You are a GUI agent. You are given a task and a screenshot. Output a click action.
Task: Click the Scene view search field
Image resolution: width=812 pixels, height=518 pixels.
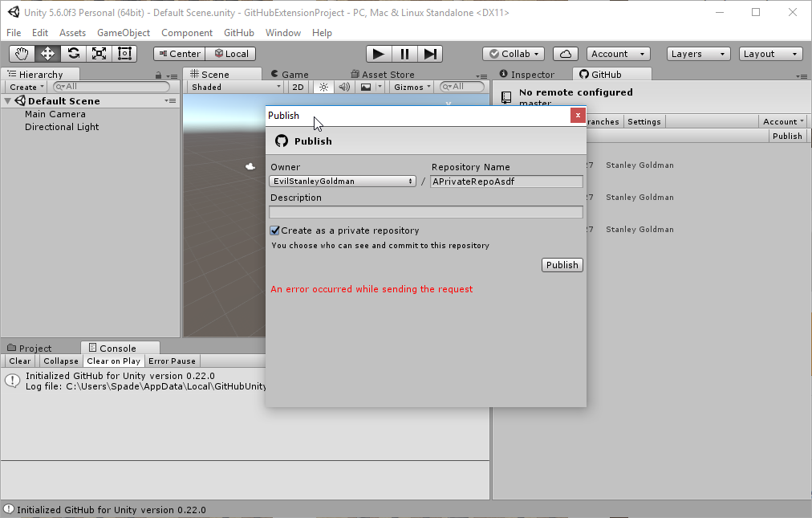point(462,87)
